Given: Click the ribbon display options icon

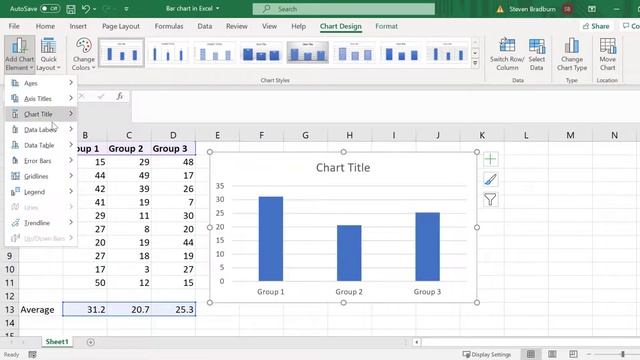Looking at the screenshot, I should (591, 9).
